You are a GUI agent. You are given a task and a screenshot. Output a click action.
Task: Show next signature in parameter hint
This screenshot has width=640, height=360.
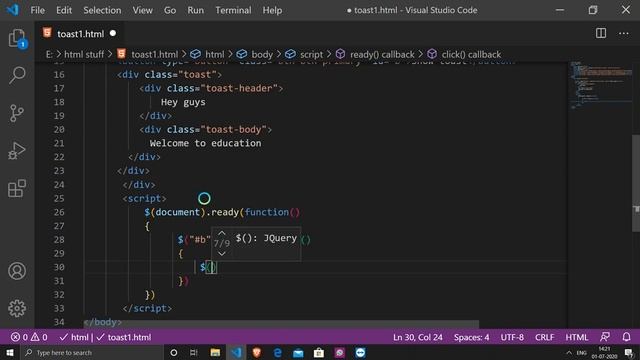click(x=222, y=253)
